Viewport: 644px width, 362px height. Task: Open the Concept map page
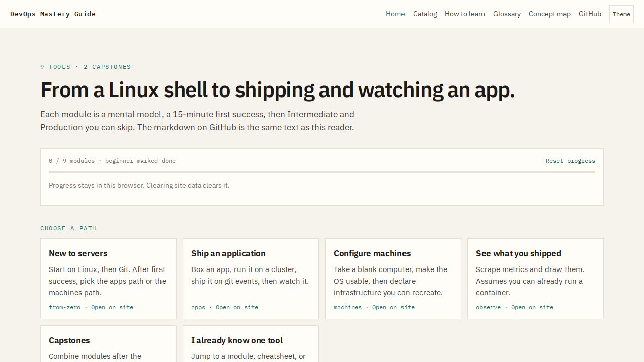(x=549, y=14)
